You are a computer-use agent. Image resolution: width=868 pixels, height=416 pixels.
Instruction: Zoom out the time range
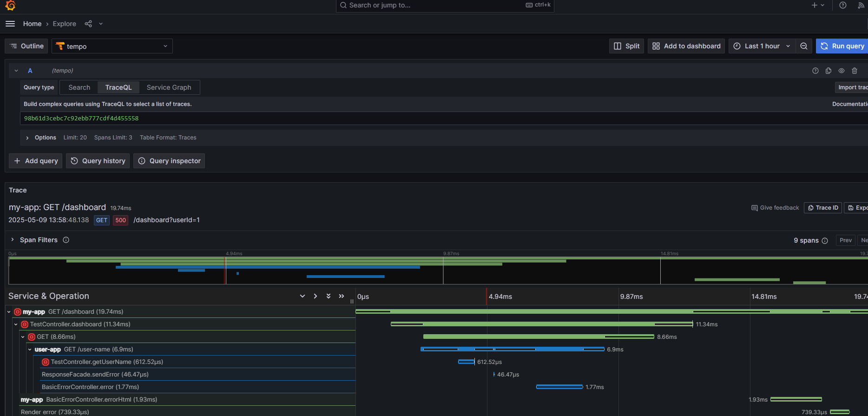click(804, 46)
